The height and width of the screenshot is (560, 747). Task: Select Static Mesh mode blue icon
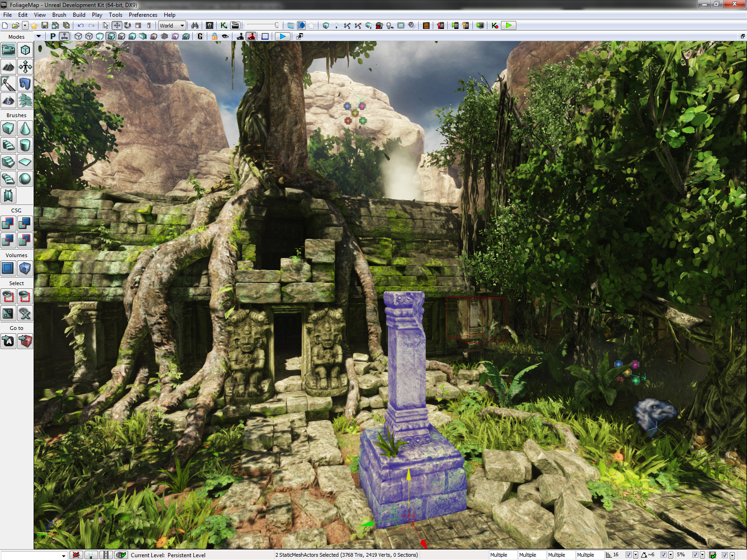point(25,84)
